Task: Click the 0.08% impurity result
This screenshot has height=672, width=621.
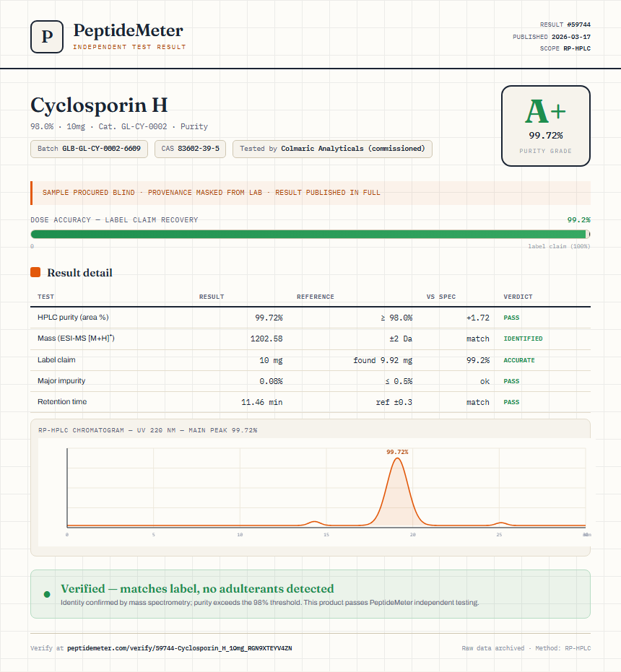Action: [271, 381]
